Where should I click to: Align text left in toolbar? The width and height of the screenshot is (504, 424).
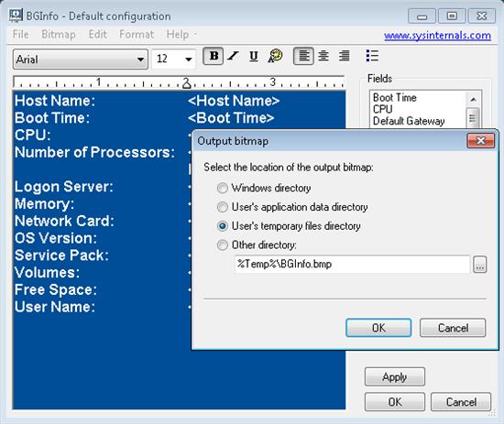point(303,56)
